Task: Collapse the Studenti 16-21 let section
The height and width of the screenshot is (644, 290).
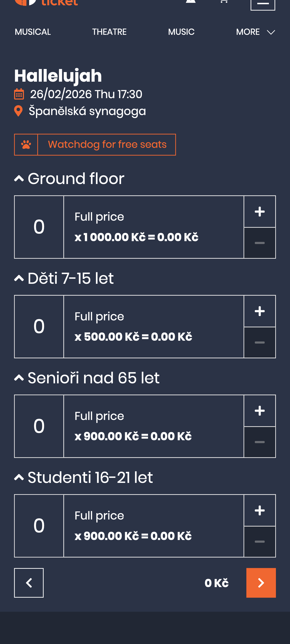Action: pyautogui.click(x=19, y=477)
